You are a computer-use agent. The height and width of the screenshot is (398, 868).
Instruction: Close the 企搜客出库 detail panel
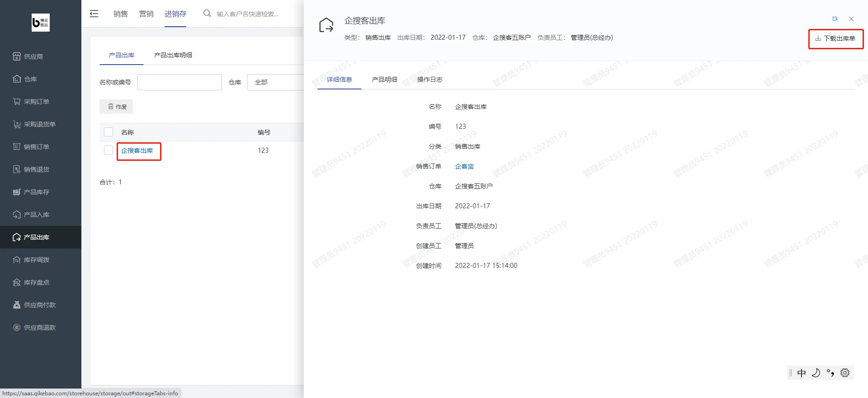click(851, 19)
